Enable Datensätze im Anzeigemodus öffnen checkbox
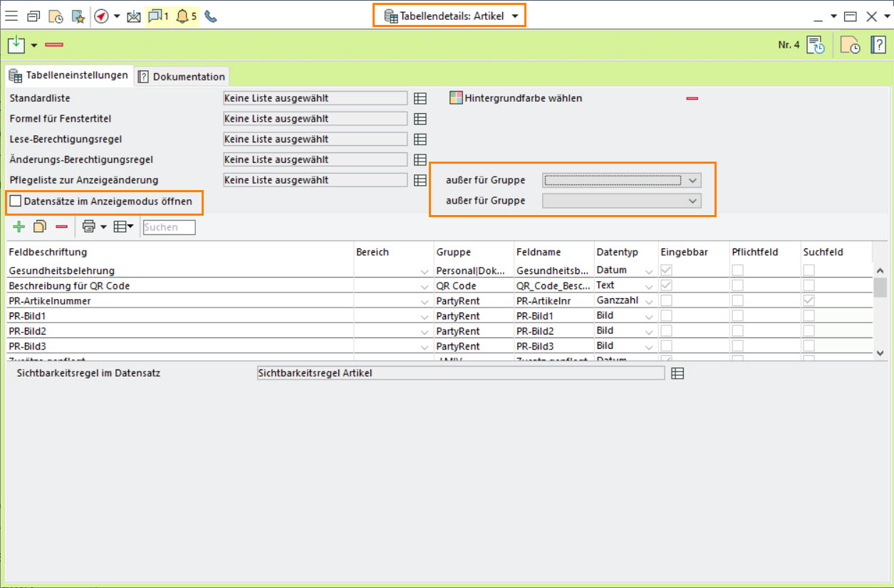The image size is (894, 588). click(16, 201)
